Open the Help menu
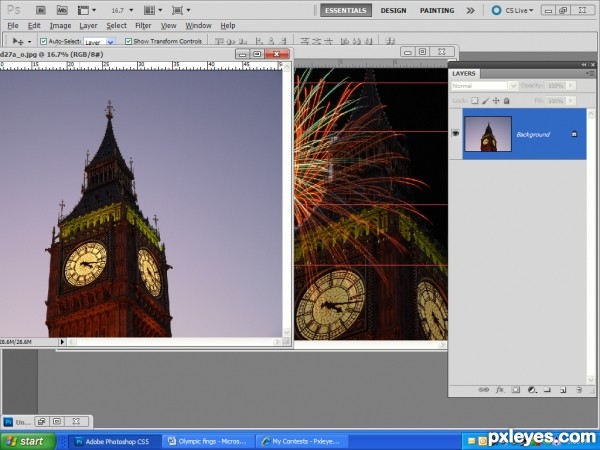The height and width of the screenshot is (450, 600). [x=228, y=26]
